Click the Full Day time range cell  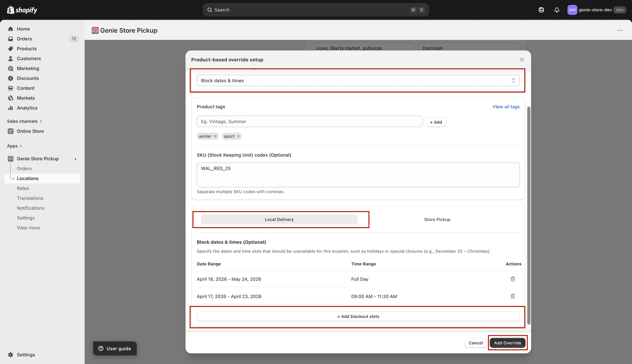[x=360, y=279]
